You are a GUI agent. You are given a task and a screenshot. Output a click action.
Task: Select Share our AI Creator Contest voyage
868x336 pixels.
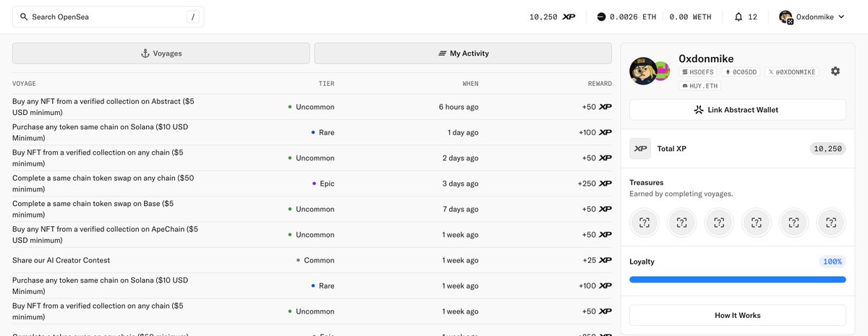click(312, 260)
